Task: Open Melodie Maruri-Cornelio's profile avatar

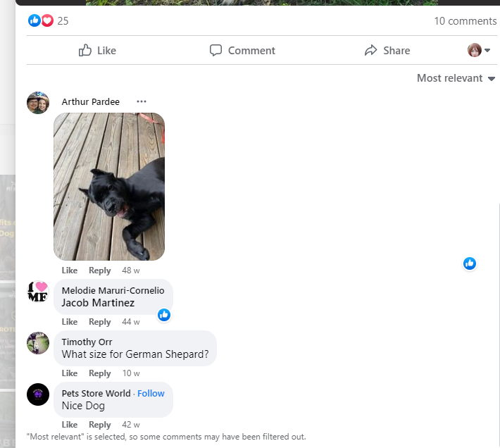Action: point(38,292)
